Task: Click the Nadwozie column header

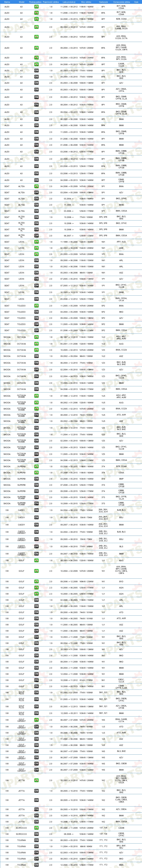Action: click(104, 2)
